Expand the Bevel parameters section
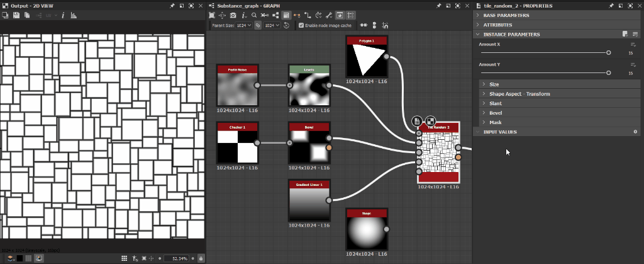Image resolution: width=644 pixels, height=264 pixels. tap(495, 113)
